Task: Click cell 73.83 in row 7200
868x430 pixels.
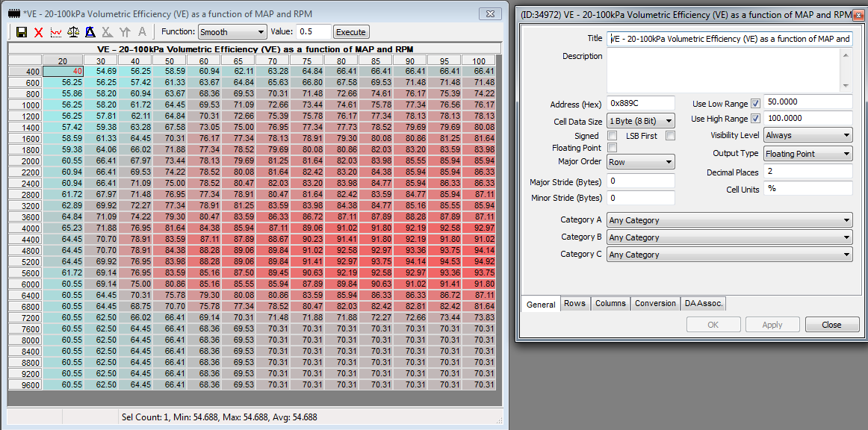Action: click(x=478, y=317)
